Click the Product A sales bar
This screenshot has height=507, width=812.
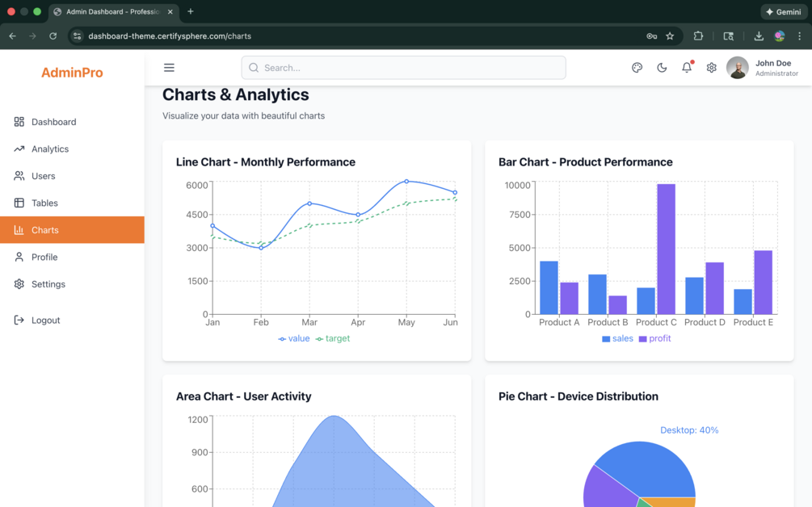(549, 287)
